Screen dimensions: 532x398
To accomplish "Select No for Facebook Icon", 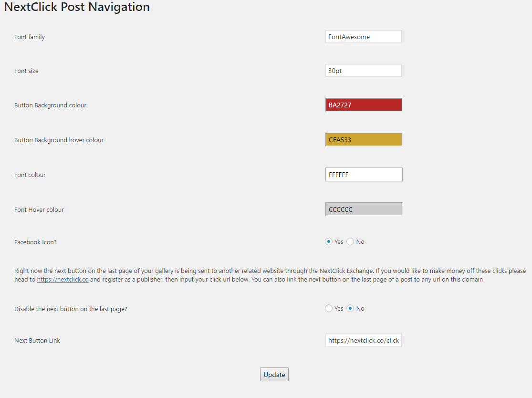I will tap(350, 241).
